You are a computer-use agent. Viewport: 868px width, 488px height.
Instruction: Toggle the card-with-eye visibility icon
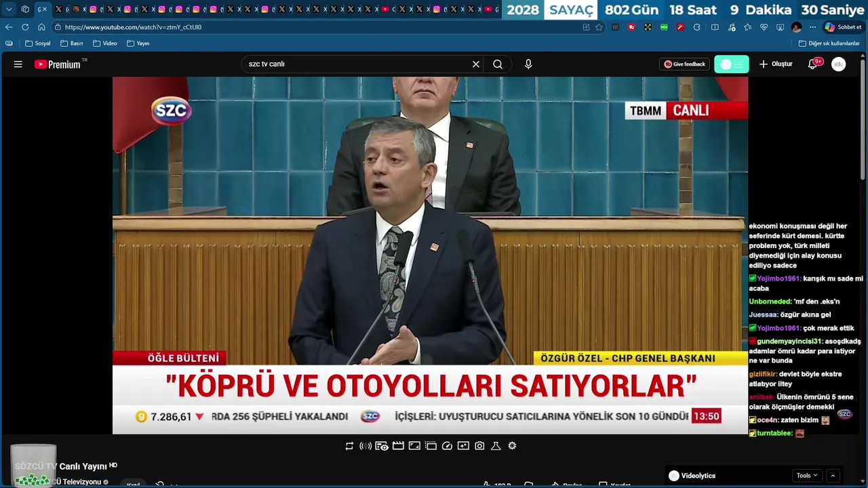click(x=382, y=446)
